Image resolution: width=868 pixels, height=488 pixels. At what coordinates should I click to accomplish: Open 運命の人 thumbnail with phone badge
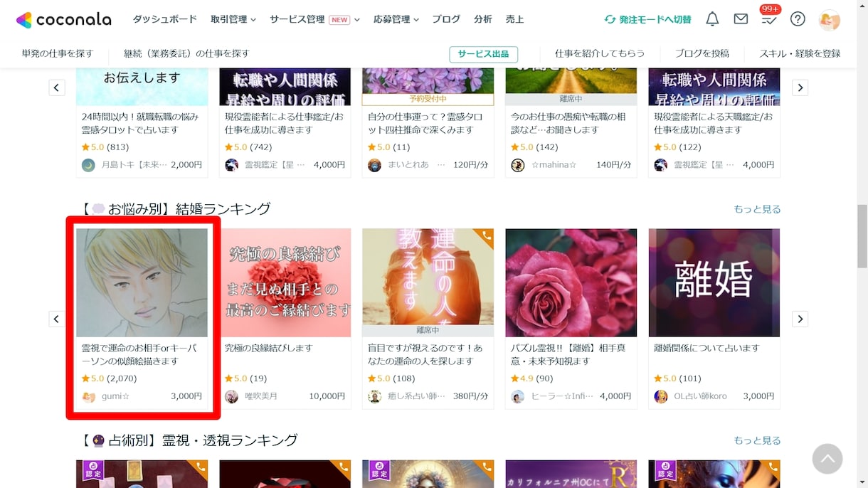(x=428, y=282)
